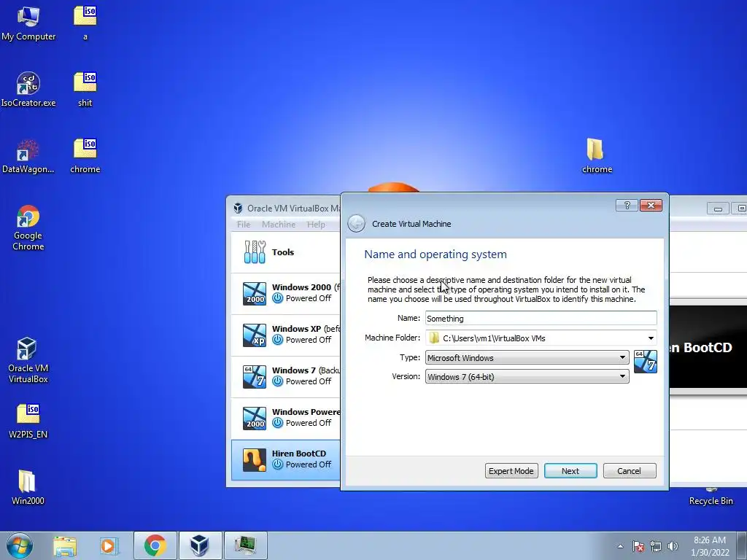Click the volume speaker tray icon
The width and height of the screenshot is (747, 560).
[x=673, y=546]
